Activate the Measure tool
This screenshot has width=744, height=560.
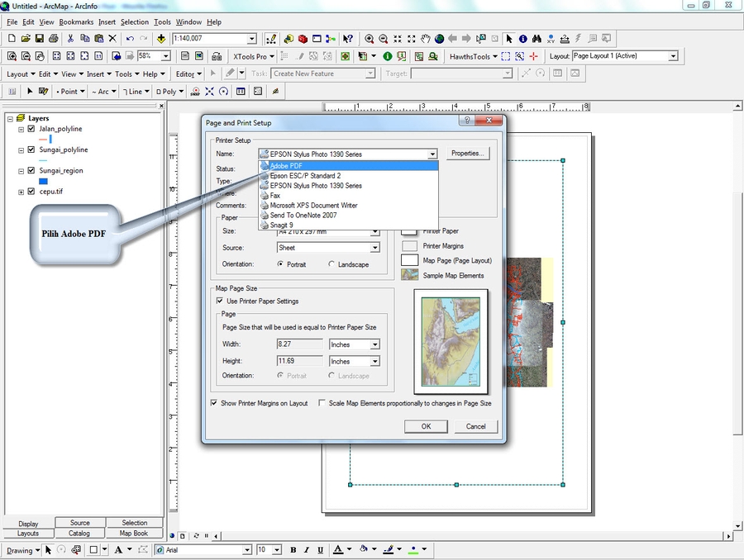coord(565,38)
